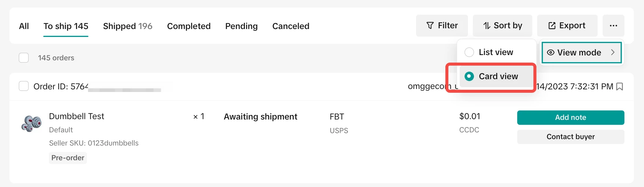Click the eye icon in View mode
Screen dimensions: 644x187
pos(550,52)
